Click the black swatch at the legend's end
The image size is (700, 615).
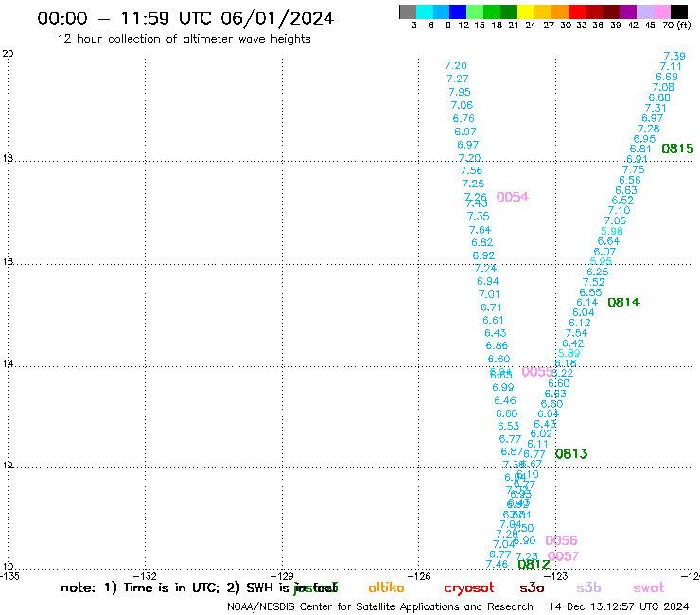(679, 11)
